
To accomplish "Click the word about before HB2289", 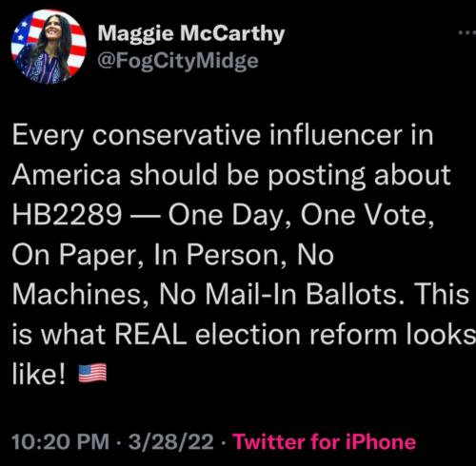I will point(412,175).
